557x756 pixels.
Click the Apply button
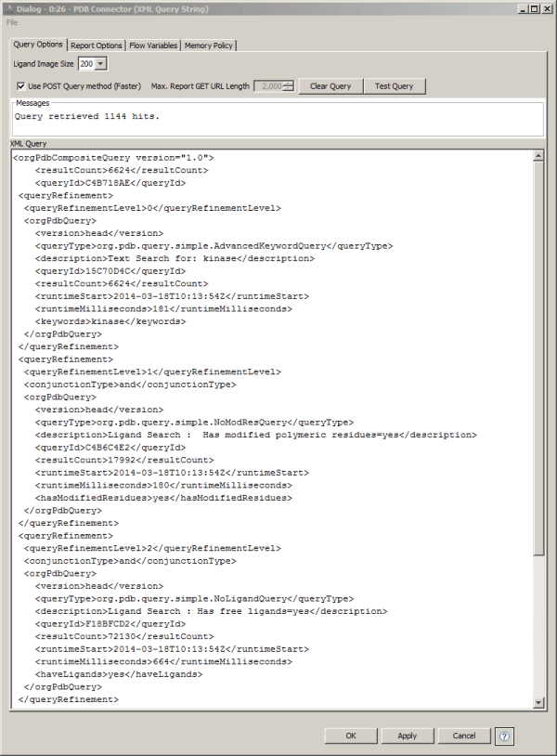point(408,736)
